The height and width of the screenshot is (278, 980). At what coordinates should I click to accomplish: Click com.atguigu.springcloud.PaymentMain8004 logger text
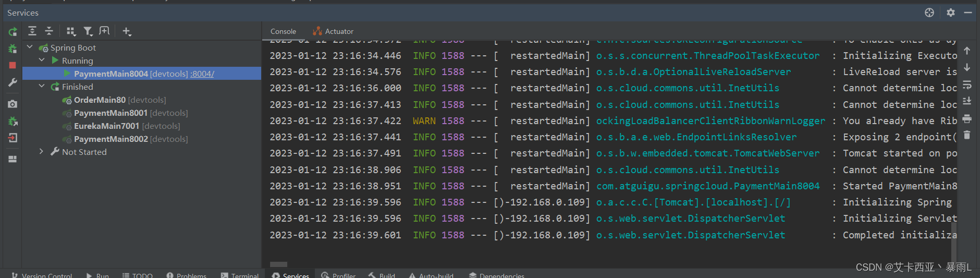click(708, 186)
